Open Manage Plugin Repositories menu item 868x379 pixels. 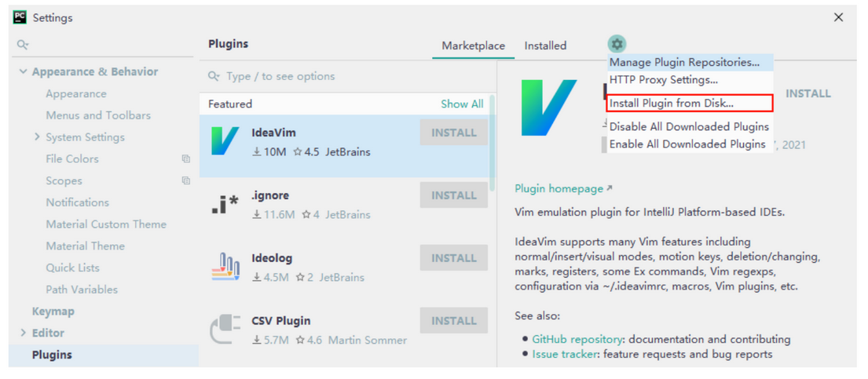[x=684, y=62]
